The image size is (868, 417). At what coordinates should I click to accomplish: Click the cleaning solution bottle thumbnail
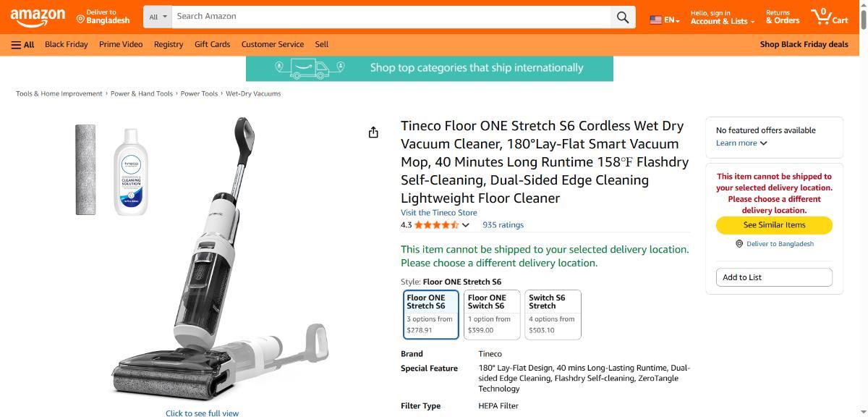tap(131, 171)
